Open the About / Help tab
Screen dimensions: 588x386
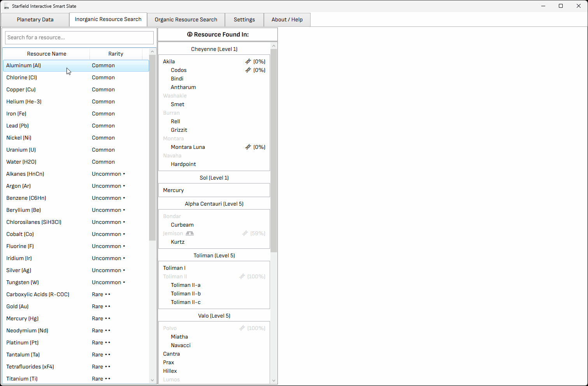pyautogui.click(x=287, y=19)
